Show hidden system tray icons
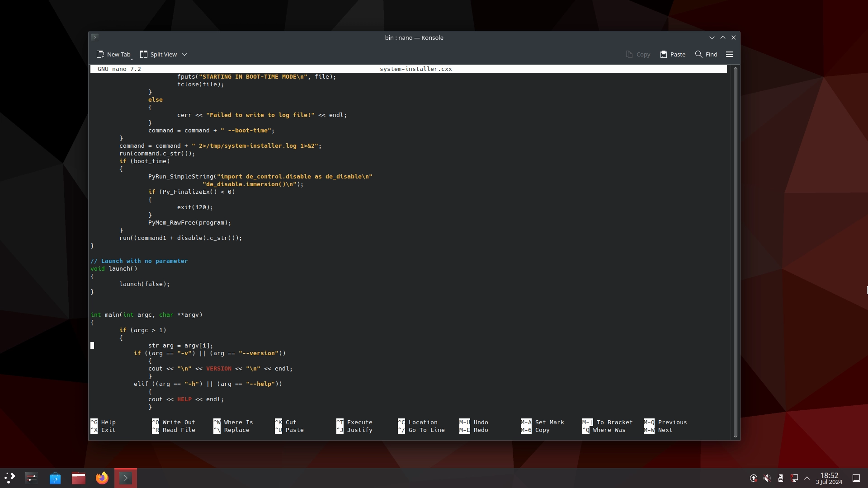868x488 pixels. coord(807,478)
